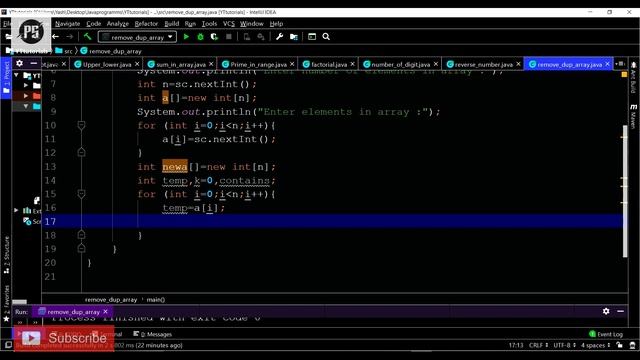
Task: Click the fold end marker on line 12
Action: coord(81,152)
